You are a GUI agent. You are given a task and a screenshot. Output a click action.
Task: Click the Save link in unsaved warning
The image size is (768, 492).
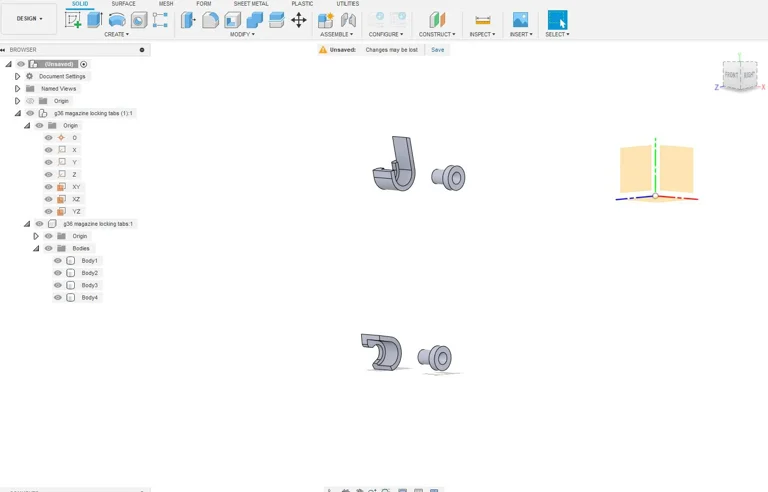pyautogui.click(x=437, y=49)
